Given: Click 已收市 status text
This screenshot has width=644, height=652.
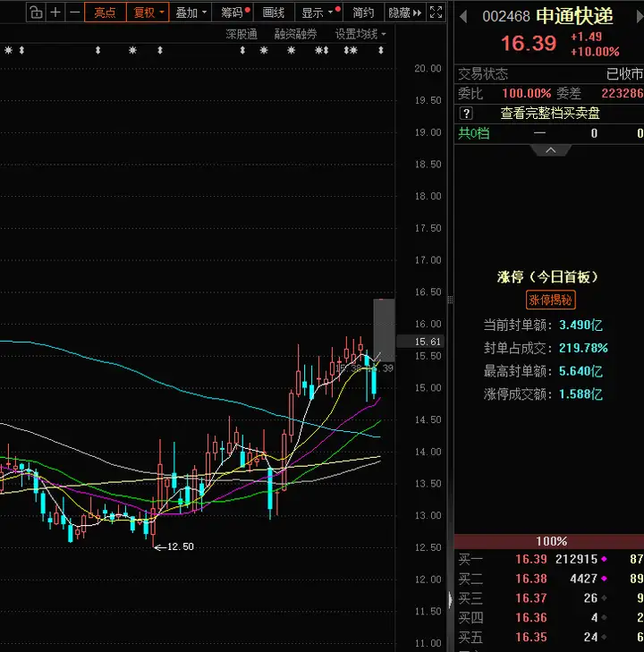Looking at the screenshot, I should pos(624,74).
